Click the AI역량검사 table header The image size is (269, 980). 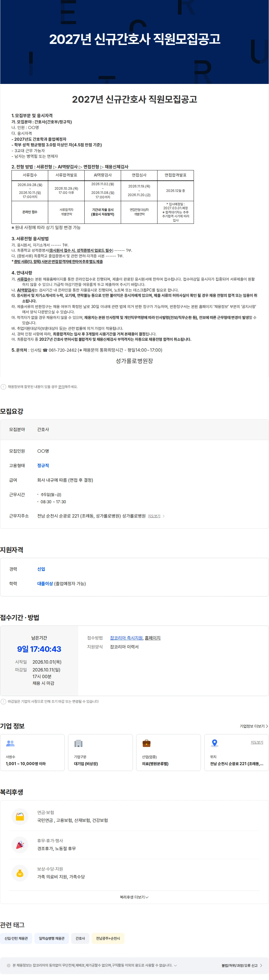(x=103, y=175)
